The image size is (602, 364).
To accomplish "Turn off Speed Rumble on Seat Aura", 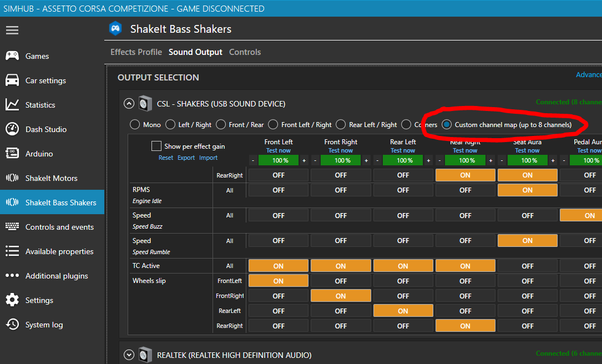I will [528, 241].
